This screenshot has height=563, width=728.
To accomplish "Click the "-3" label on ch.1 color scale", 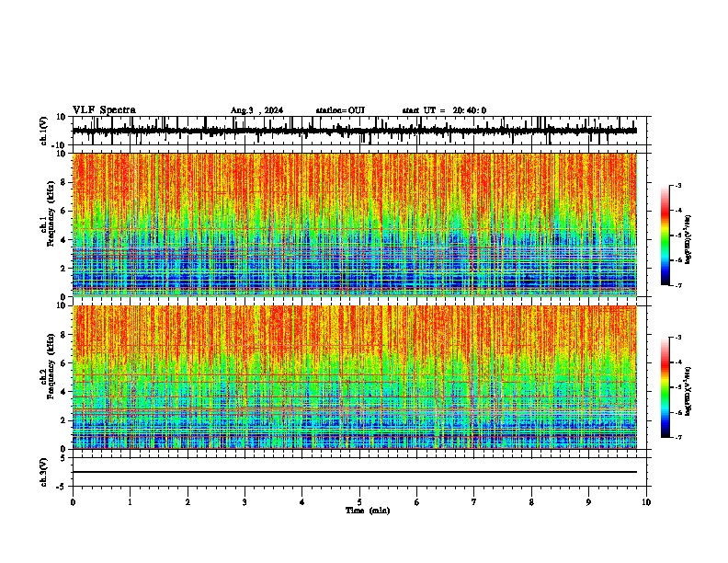I will (677, 186).
